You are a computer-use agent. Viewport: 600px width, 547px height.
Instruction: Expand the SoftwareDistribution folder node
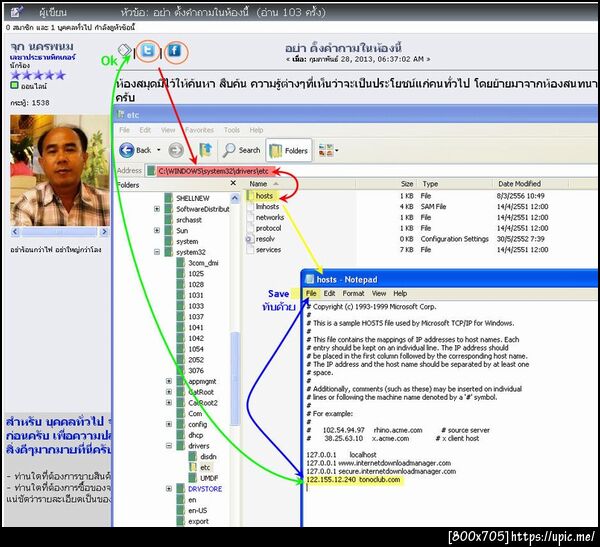pos(157,209)
